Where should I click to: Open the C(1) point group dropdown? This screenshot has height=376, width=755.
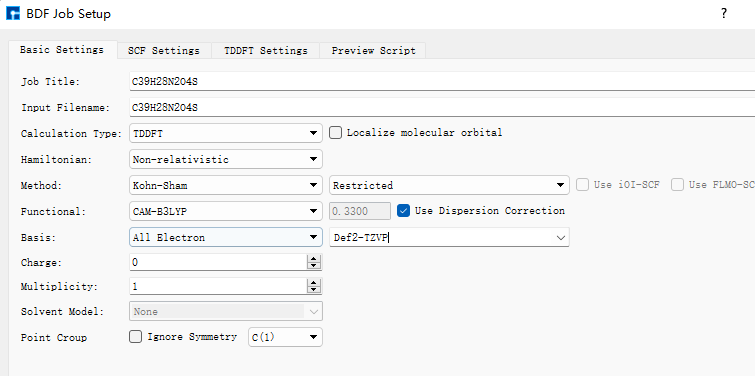point(285,337)
